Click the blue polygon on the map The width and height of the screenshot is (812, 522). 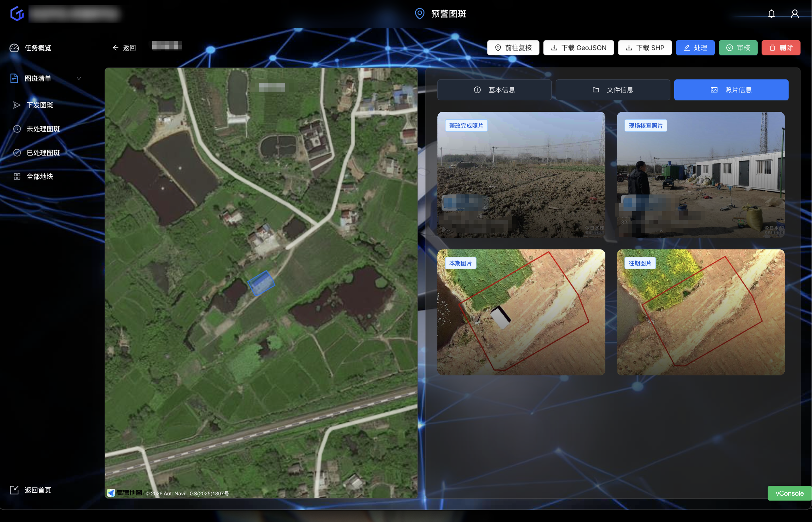261,283
